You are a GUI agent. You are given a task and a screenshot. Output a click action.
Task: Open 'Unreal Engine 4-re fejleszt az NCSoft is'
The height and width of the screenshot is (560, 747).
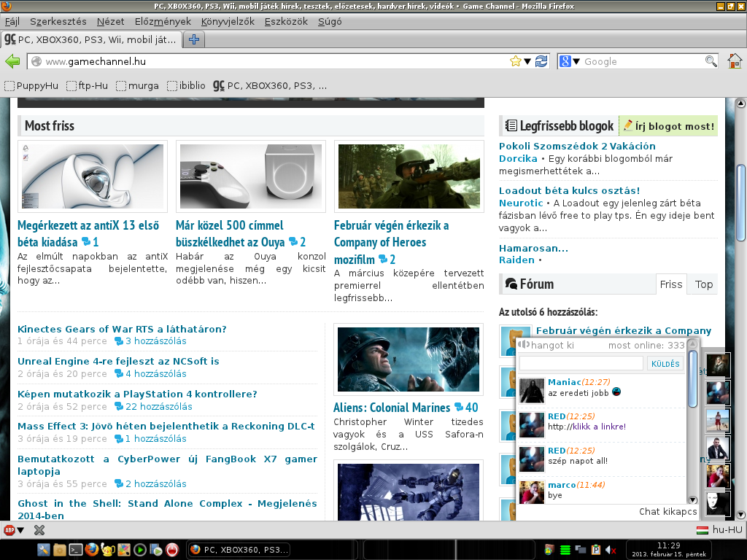(x=118, y=362)
